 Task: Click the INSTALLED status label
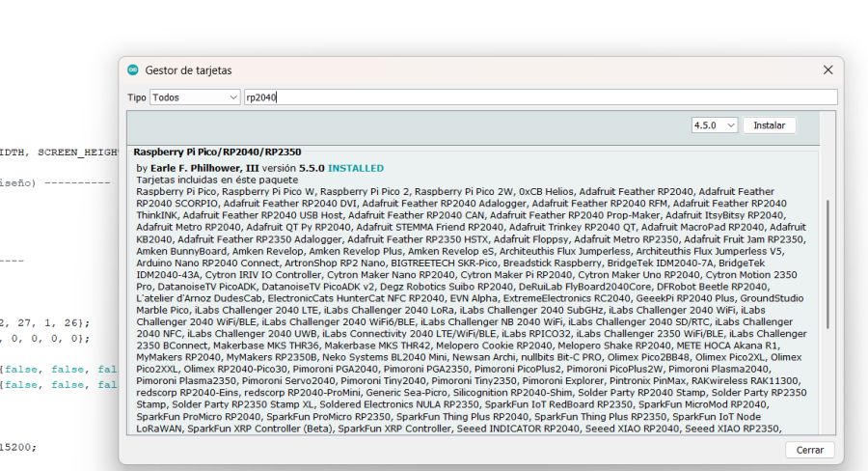pyautogui.click(x=355, y=168)
